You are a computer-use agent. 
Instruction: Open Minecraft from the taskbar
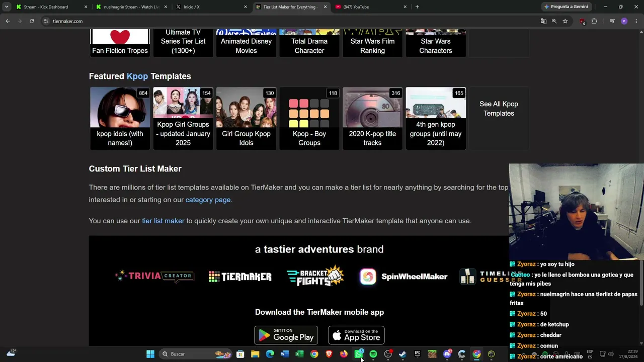(x=432, y=354)
